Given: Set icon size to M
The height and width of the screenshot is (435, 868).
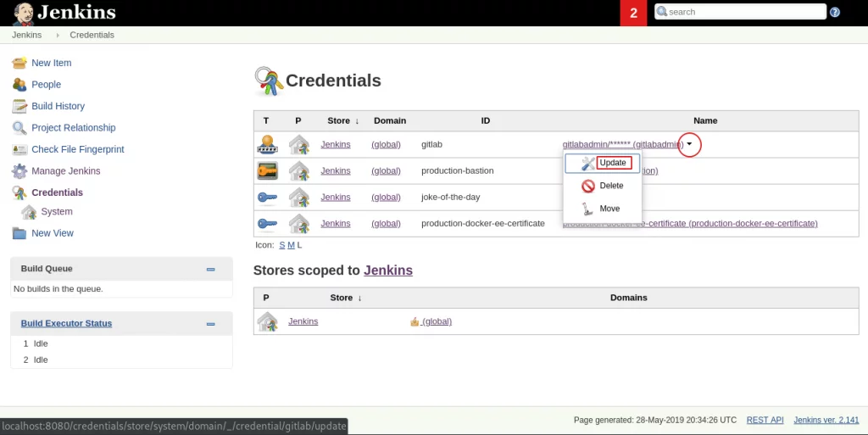Looking at the screenshot, I should pyautogui.click(x=292, y=245).
